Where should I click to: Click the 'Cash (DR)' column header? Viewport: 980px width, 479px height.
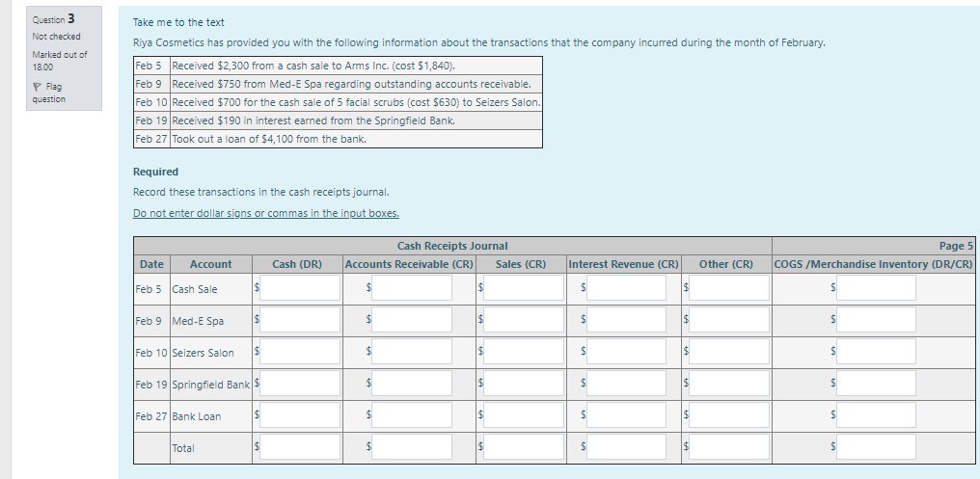click(297, 264)
